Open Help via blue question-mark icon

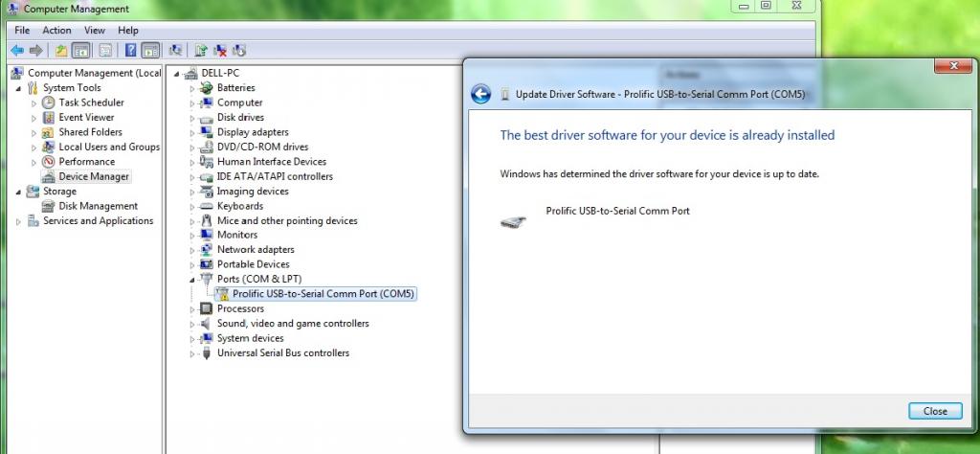click(130, 50)
